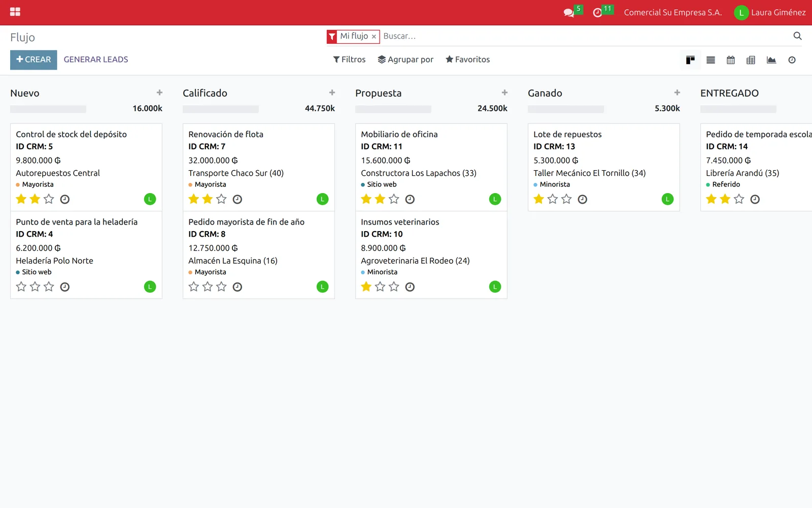Switch to calendar view
Screen dimensions: 812x508
point(731,60)
